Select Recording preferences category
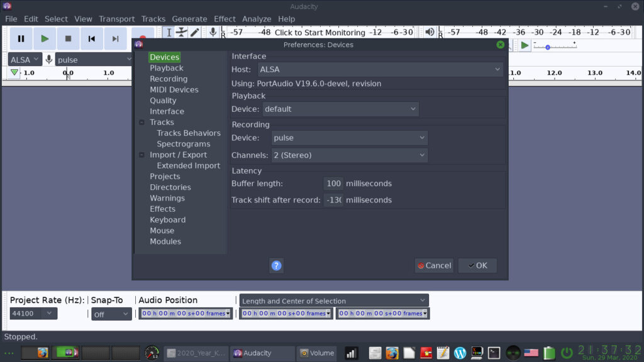Viewport: 644px width, 362px height. pyautogui.click(x=169, y=79)
